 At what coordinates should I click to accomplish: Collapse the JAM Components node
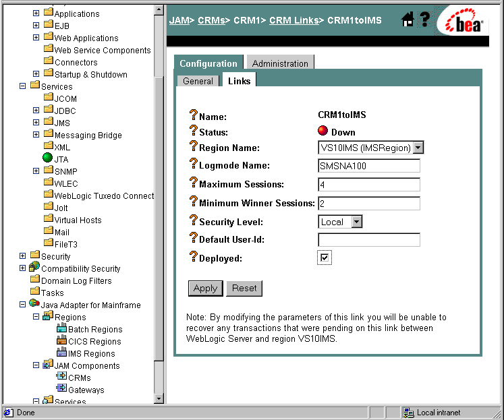36,365
